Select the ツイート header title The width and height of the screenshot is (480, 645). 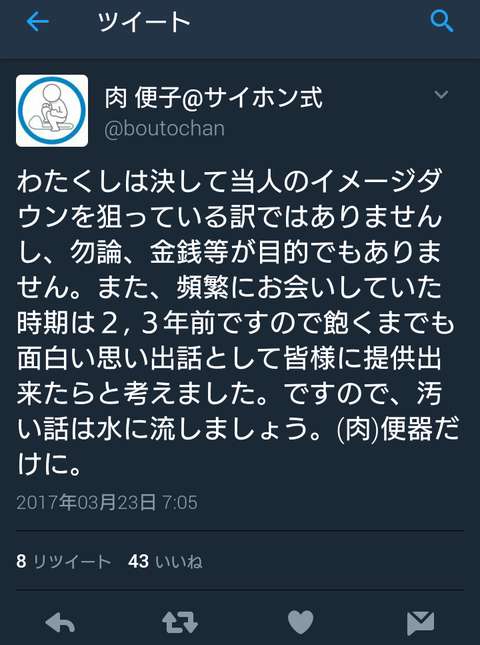(x=144, y=22)
